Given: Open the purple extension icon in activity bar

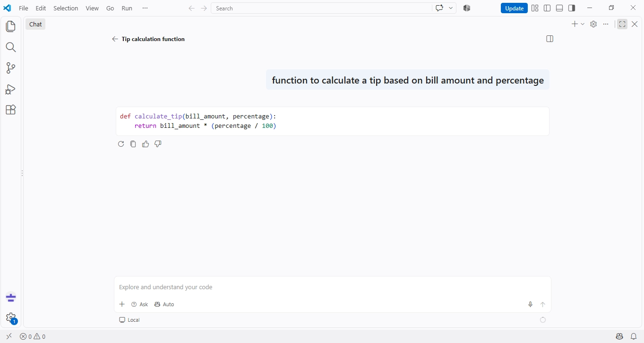Looking at the screenshot, I should pos(11,298).
